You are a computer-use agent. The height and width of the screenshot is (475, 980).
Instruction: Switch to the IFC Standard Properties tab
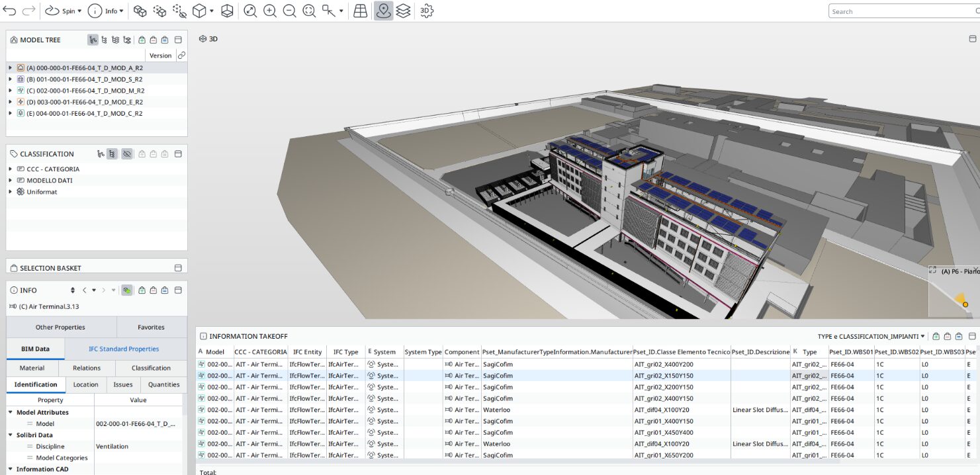coord(124,349)
